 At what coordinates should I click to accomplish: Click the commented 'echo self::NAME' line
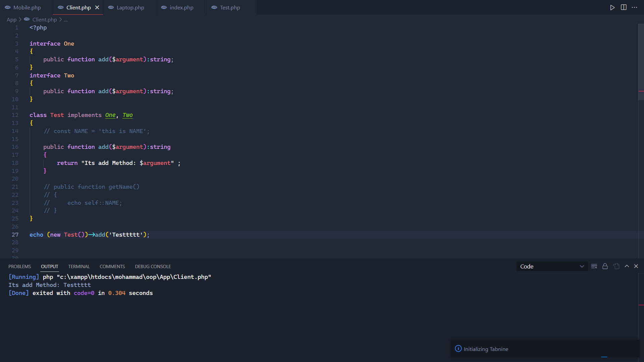click(83, 203)
